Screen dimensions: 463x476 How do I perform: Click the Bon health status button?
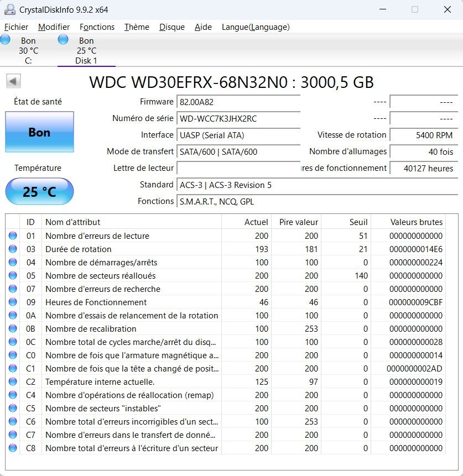pos(39,132)
